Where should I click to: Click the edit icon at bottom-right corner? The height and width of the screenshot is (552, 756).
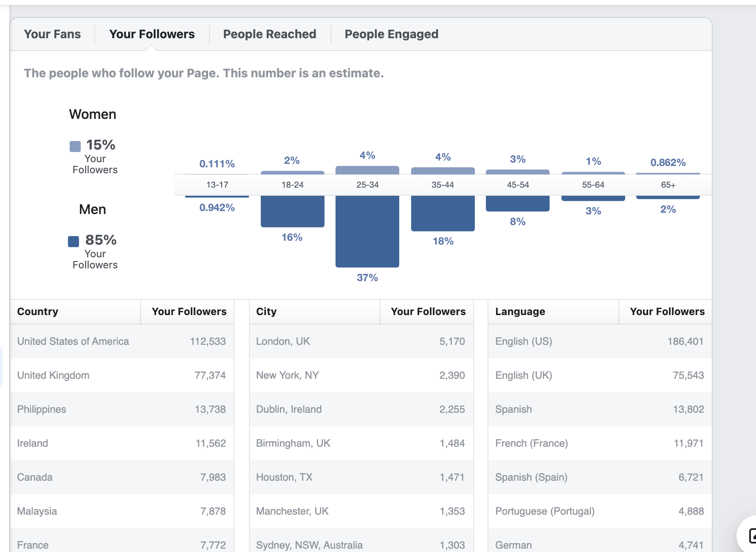click(x=752, y=536)
